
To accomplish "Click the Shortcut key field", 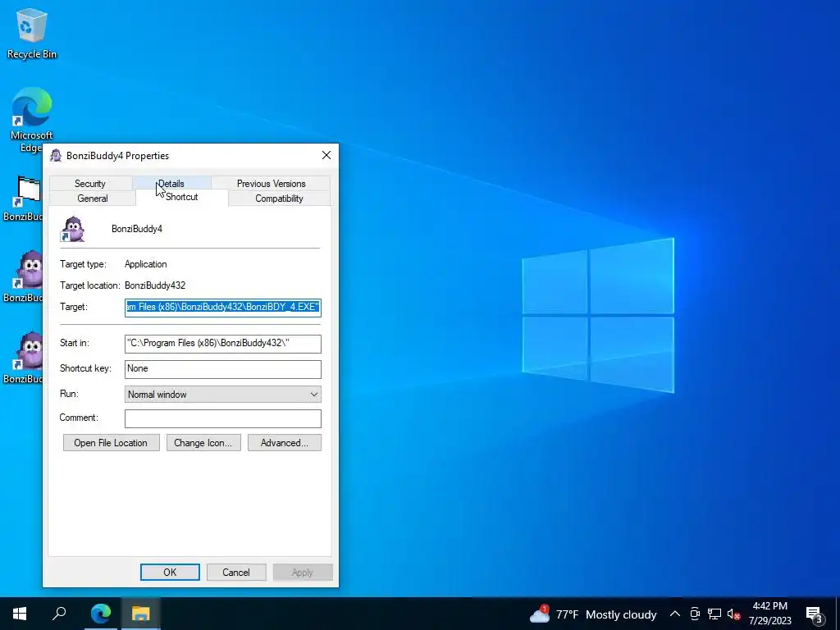I will pos(223,369).
